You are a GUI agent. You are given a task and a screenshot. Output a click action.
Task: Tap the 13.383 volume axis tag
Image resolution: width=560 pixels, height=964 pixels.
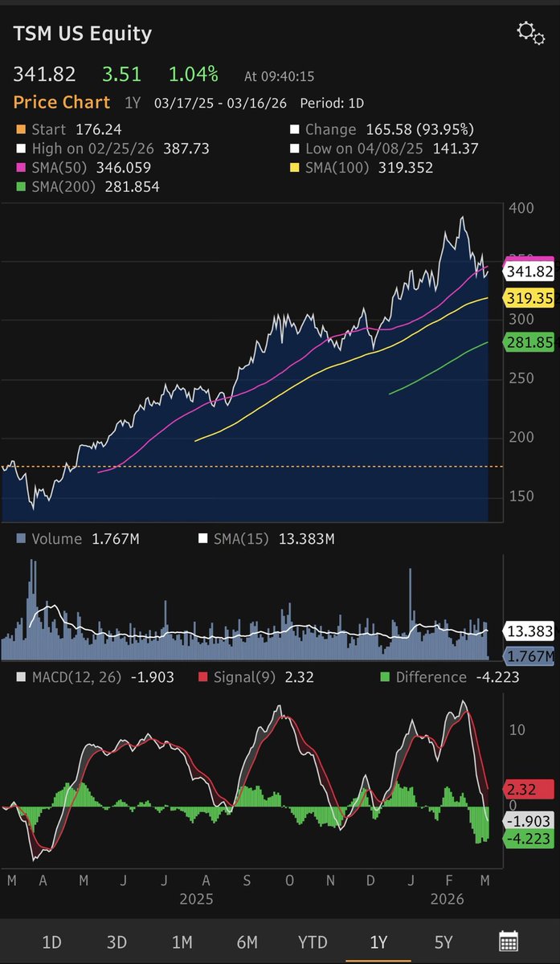[x=529, y=631]
